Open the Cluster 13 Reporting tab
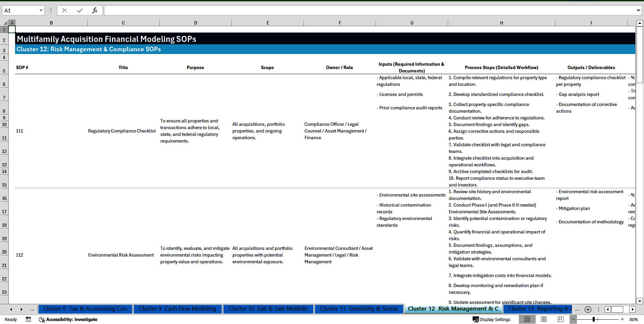 [538, 309]
